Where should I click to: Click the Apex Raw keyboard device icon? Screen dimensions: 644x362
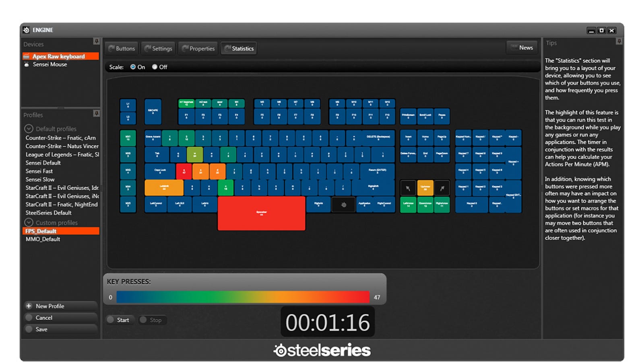pos(27,56)
